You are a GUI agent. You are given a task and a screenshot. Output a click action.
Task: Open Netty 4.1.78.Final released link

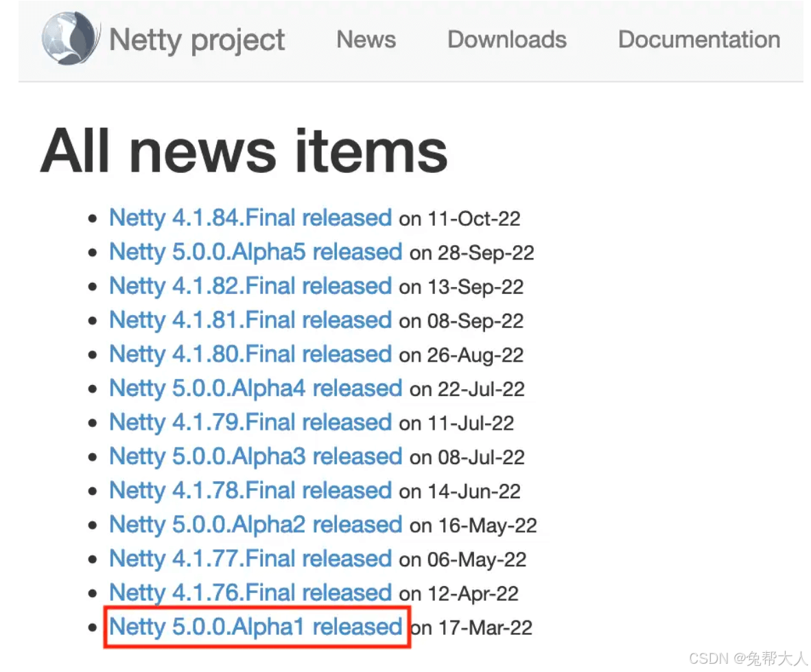pyautogui.click(x=250, y=490)
